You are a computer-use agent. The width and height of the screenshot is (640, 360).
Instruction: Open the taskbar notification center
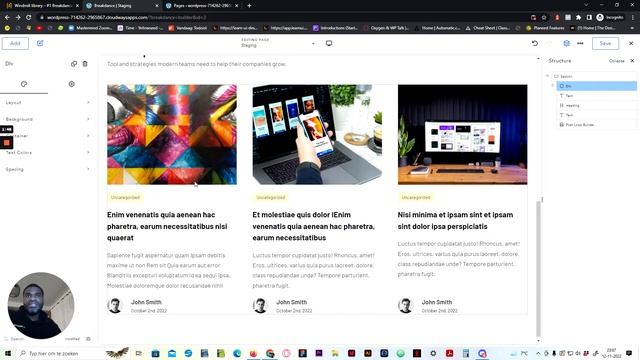point(629,353)
